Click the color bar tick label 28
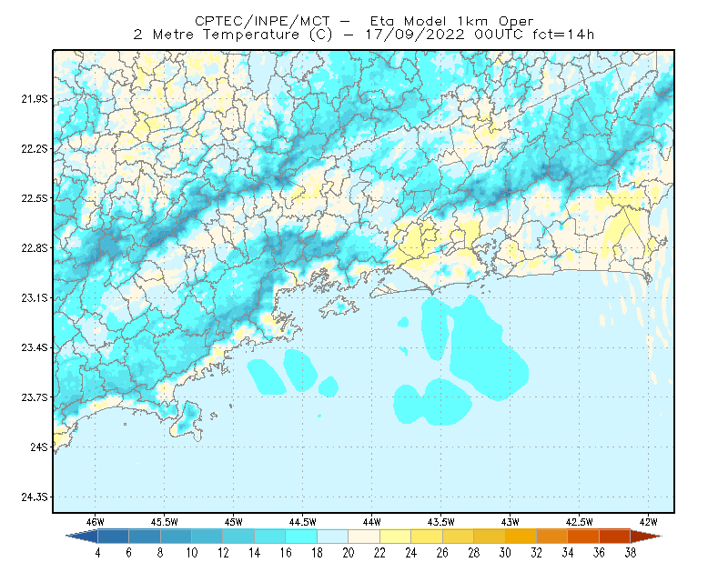This screenshot has height=562, width=728. [x=474, y=553]
